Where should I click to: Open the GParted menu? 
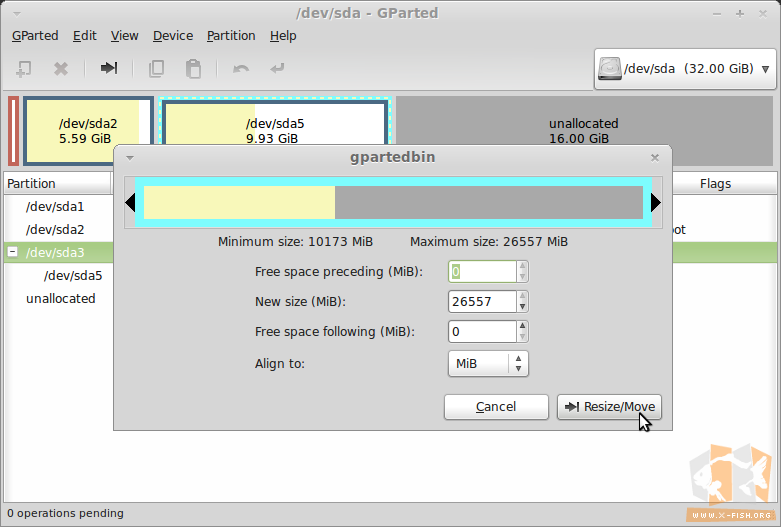(35, 36)
